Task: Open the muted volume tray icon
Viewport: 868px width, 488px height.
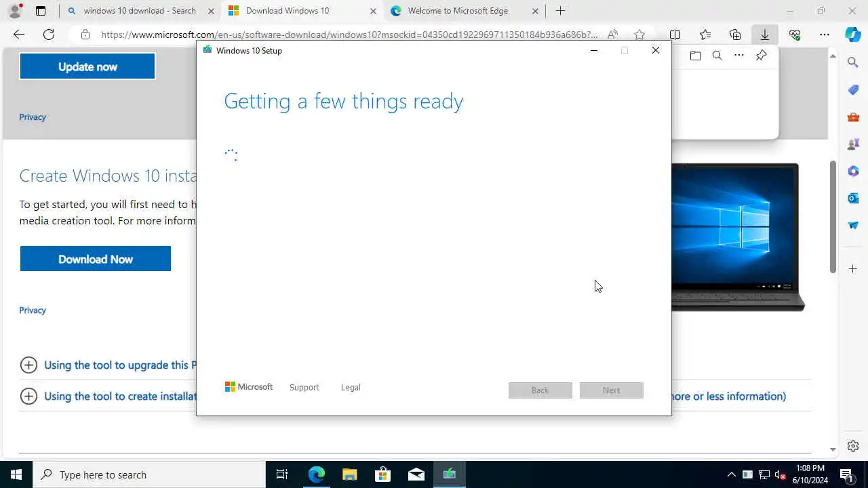Action: [780, 474]
